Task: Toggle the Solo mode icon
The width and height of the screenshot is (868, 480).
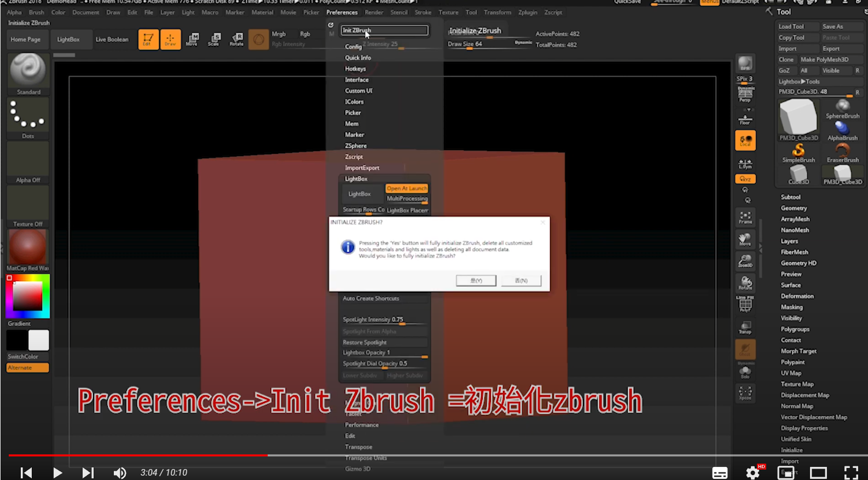Action: (x=745, y=372)
